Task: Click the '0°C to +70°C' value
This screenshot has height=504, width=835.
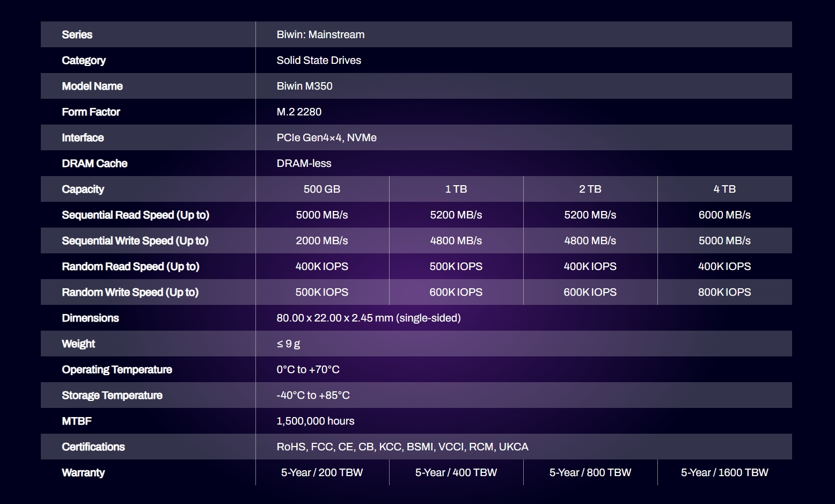Action: click(308, 369)
